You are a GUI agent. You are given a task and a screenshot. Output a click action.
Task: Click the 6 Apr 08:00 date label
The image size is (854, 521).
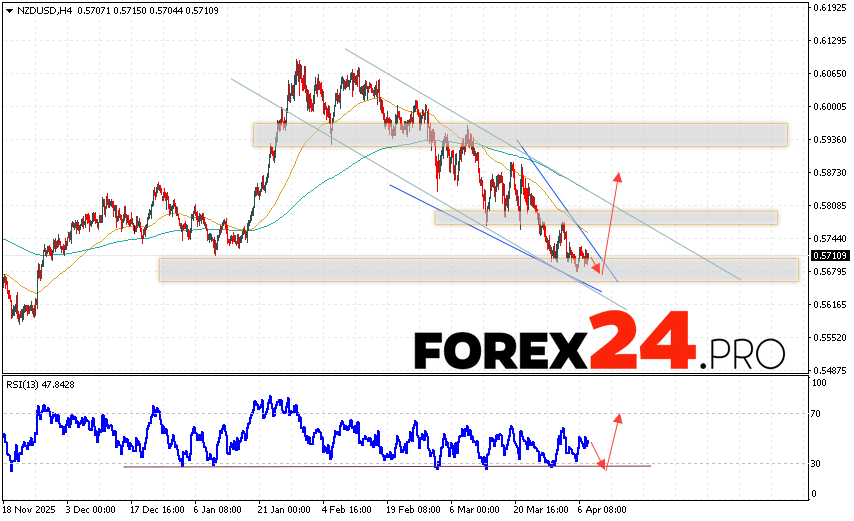pos(602,509)
